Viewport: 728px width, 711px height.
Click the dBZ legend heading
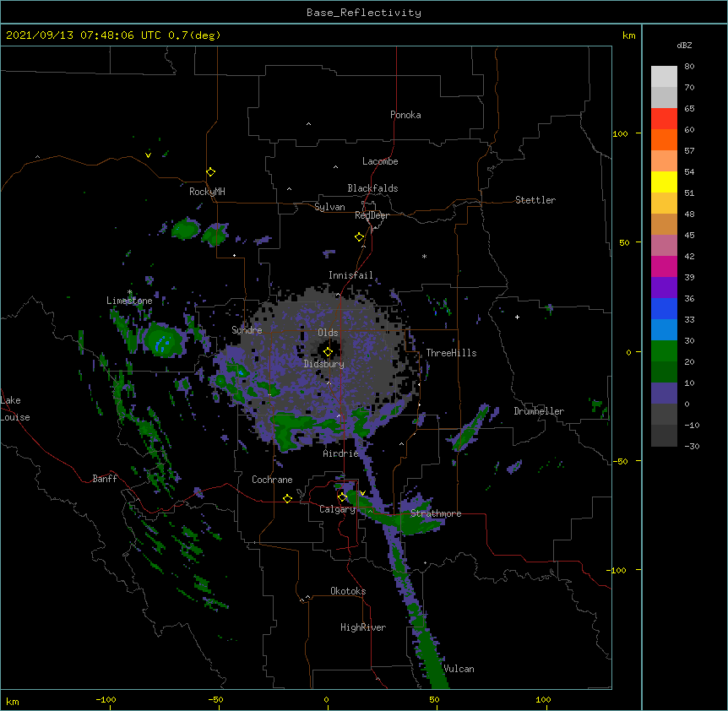pyautogui.click(x=684, y=46)
